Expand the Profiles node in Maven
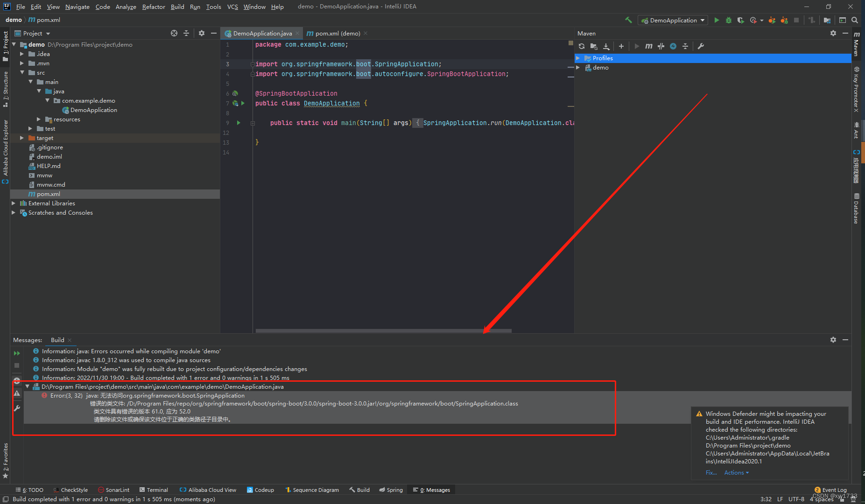865x504 pixels. pos(578,58)
